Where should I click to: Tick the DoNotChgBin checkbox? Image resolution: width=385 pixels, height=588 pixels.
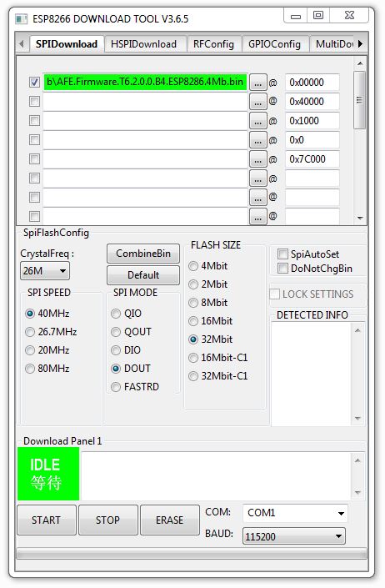pos(282,269)
